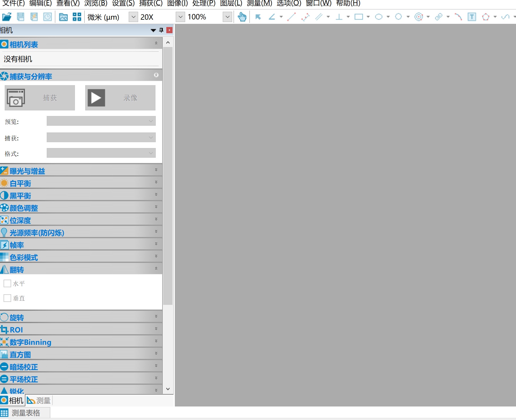Select the ellipse measurement tool
Image resolution: width=516 pixels, height=420 pixels.
(379, 17)
